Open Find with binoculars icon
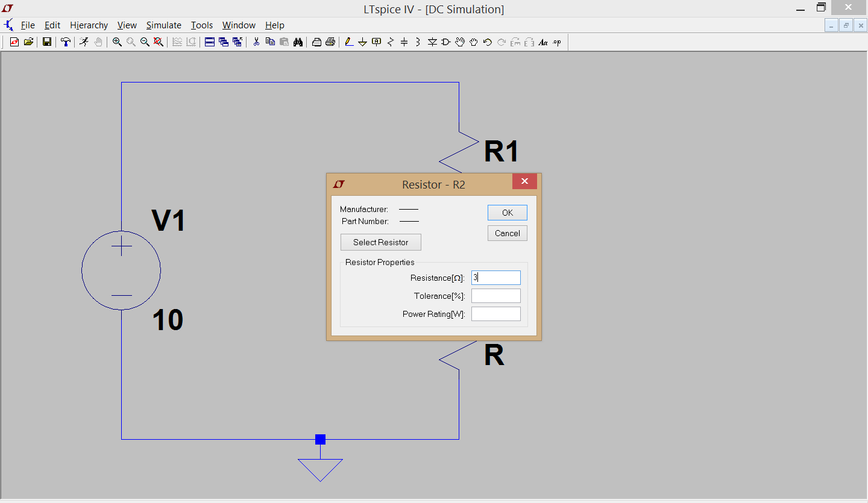Screen dimensions: 868x503 [x=298, y=42]
